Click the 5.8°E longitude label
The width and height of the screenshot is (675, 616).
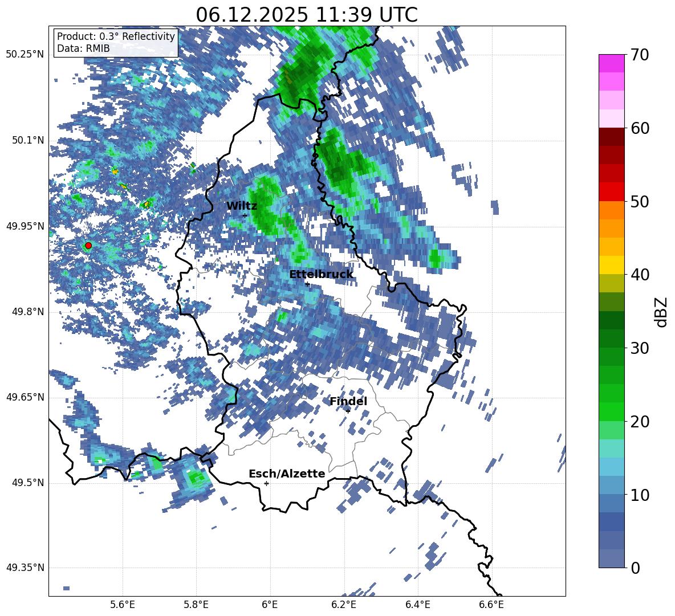tap(196, 605)
